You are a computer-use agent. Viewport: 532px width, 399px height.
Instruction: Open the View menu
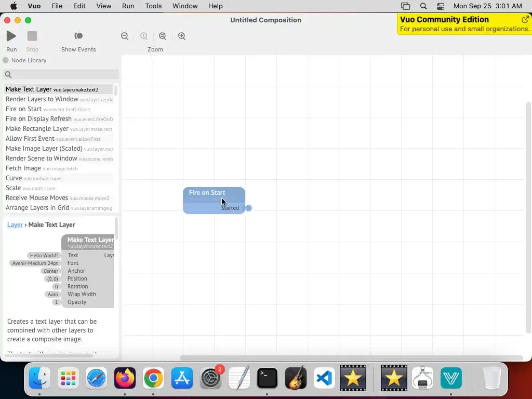point(103,6)
